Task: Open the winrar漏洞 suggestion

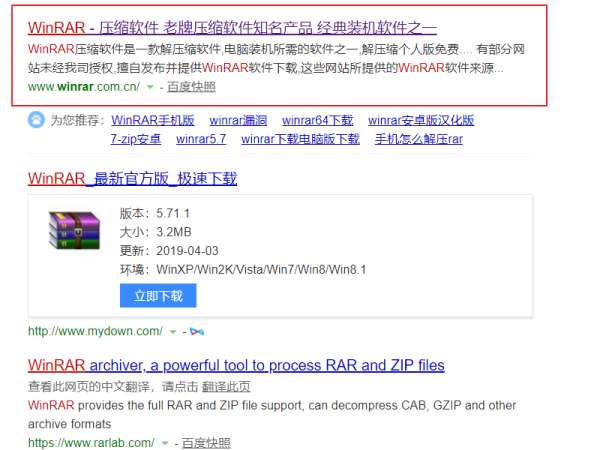Action: point(238,120)
